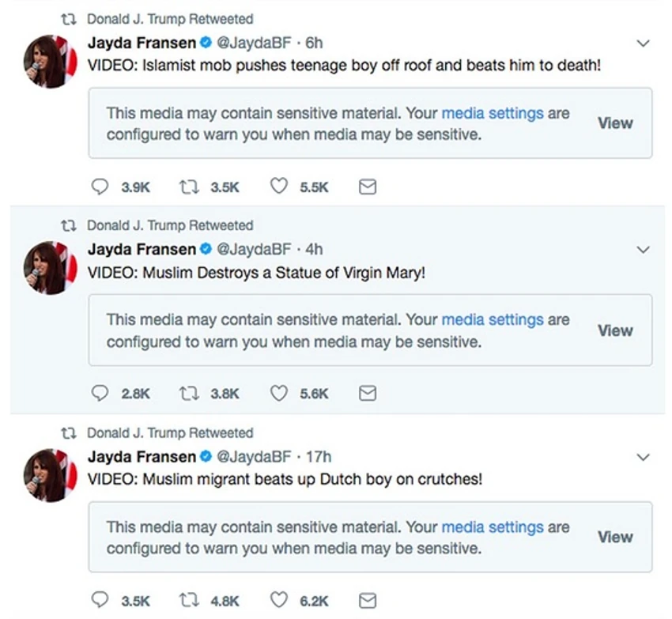Like the Dutch boy on crutches tweet

pos(278,601)
